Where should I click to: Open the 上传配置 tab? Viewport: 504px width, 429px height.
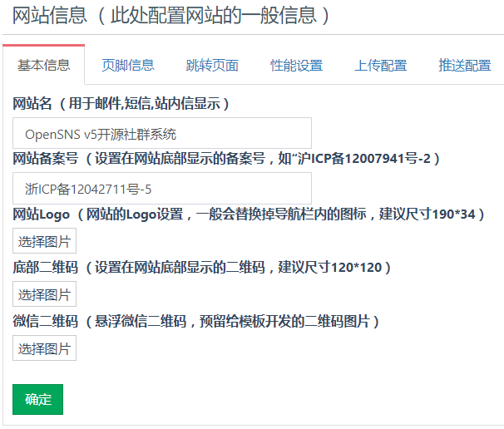[x=381, y=65]
